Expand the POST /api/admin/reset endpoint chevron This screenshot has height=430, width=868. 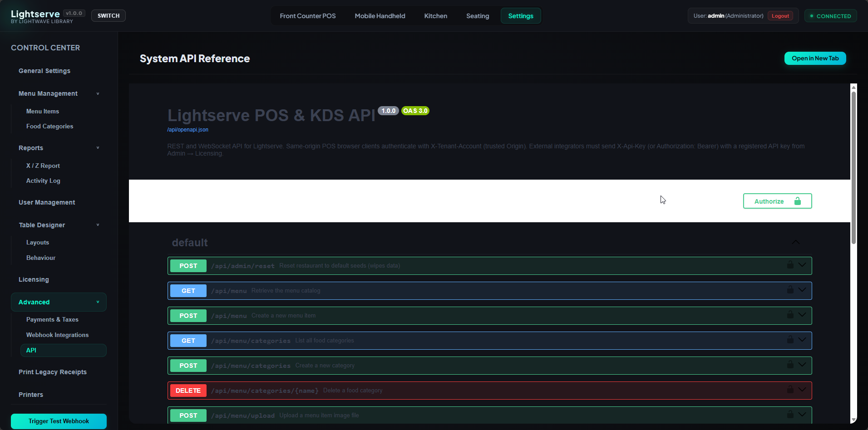pyautogui.click(x=802, y=265)
